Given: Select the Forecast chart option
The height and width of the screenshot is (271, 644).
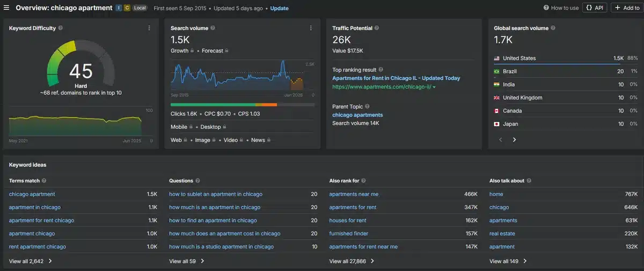Looking at the screenshot, I should click(212, 51).
